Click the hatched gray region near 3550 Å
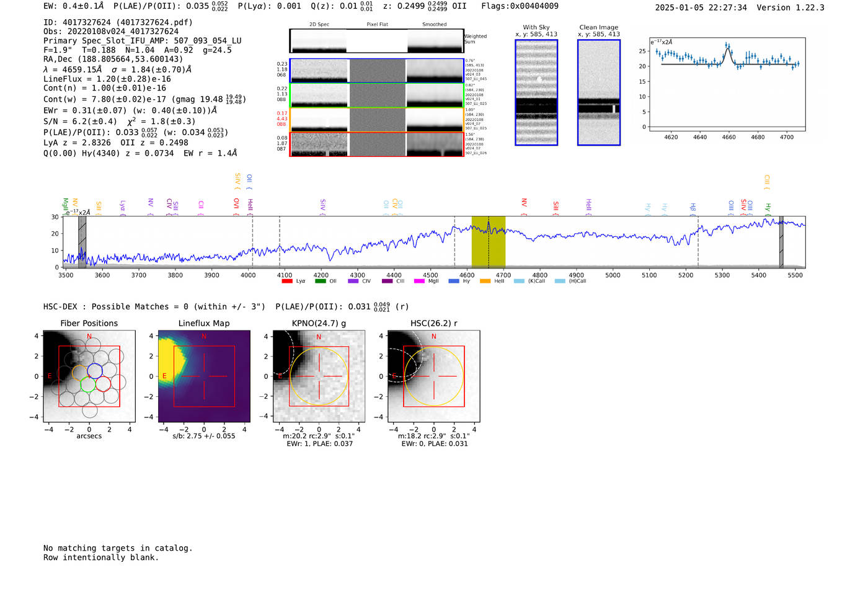868x591 pixels. pos(82,242)
